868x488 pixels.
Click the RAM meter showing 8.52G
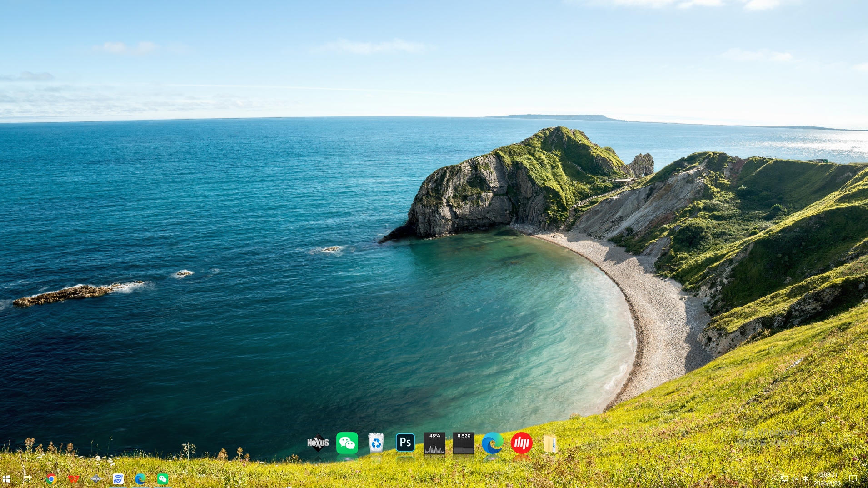pyautogui.click(x=463, y=443)
